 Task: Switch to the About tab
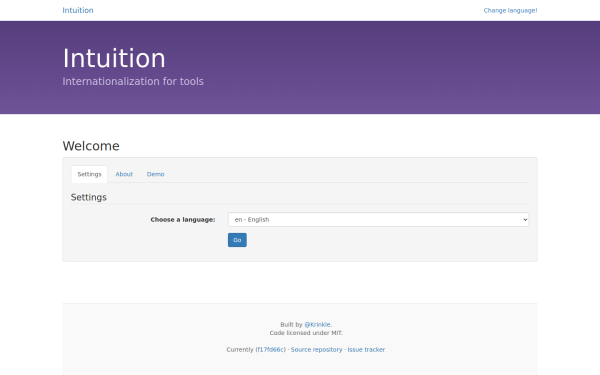click(124, 174)
